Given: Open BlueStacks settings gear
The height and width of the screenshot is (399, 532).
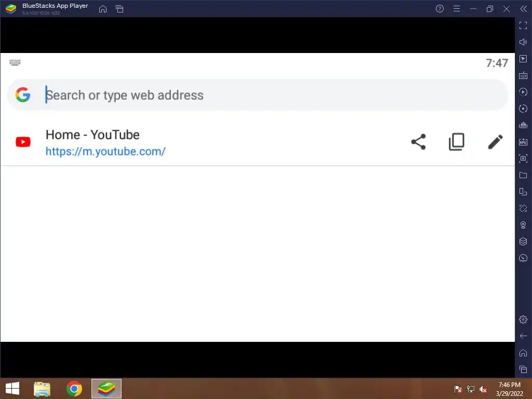Looking at the screenshot, I should pos(523,320).
